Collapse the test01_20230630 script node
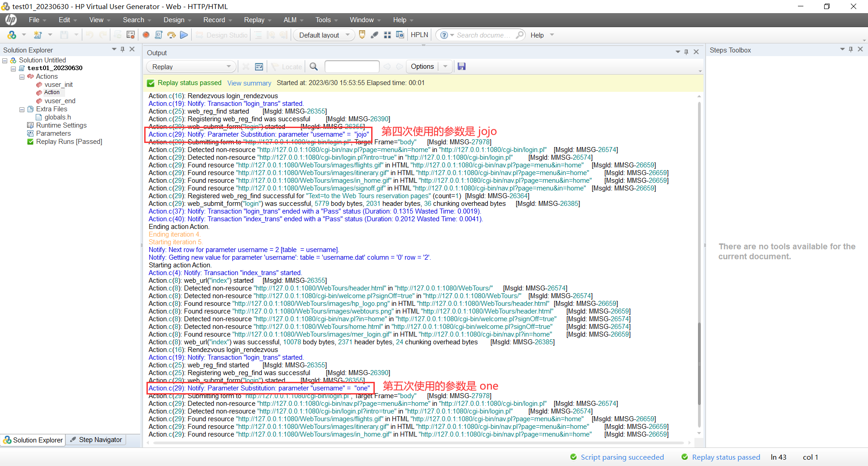Viewport: 868px width, 466px height. coord(14,68)
